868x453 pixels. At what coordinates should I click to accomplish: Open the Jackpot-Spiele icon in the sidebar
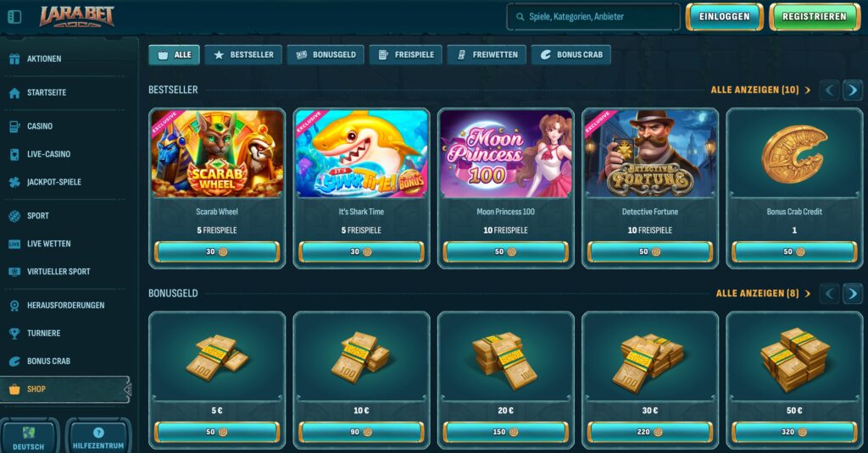14,182
